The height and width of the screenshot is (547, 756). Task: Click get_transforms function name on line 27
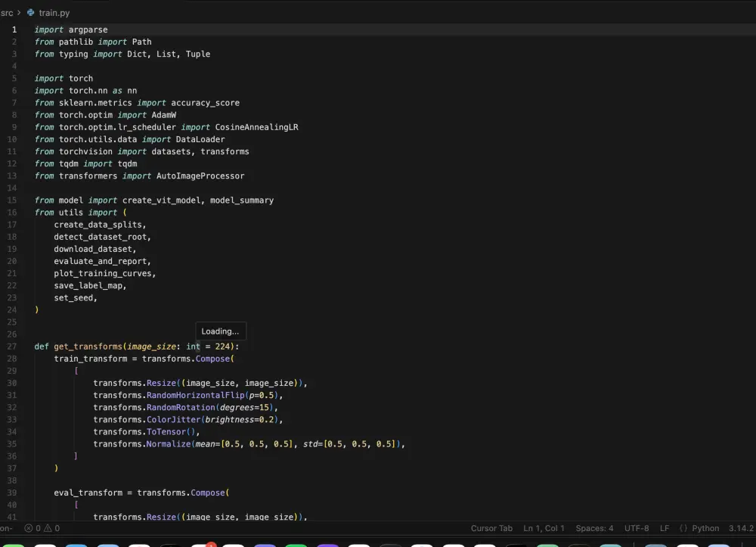click(x=88, y=347)
